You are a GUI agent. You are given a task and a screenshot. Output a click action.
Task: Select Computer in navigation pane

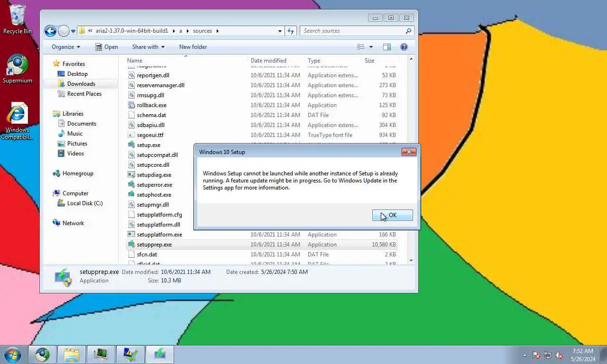point(75,193)
